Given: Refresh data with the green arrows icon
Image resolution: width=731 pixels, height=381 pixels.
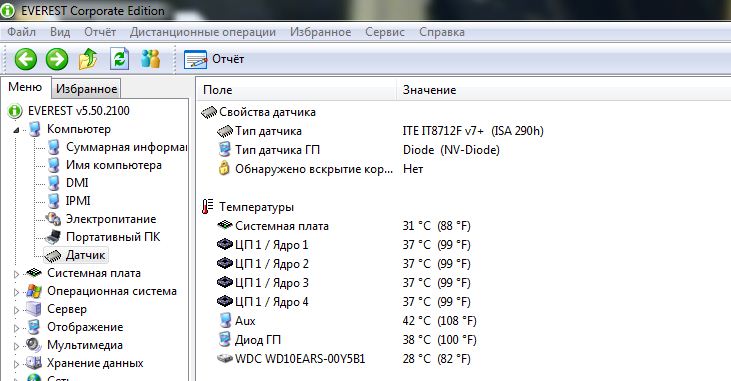Looking at the screenshot, I should point(119,59).
